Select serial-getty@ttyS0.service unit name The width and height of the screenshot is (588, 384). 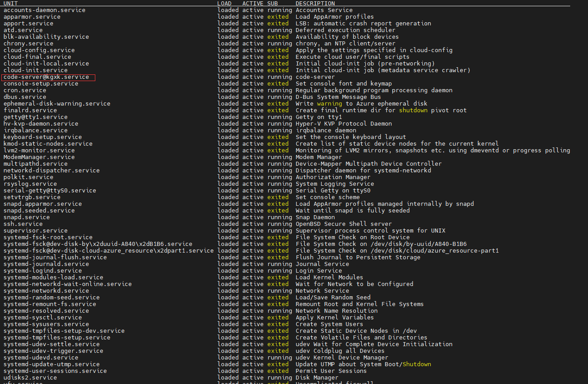click(50, 191)
